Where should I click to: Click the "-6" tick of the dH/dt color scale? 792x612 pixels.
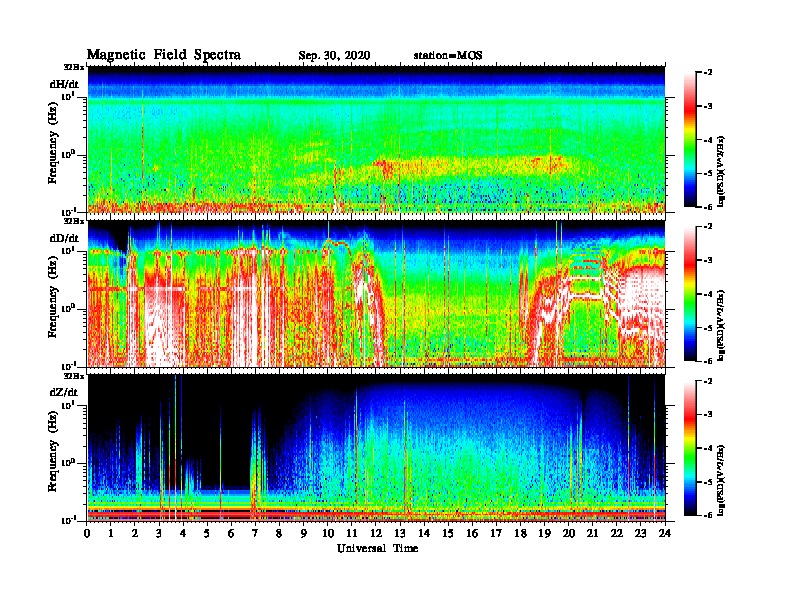click(x=708, y=207)
